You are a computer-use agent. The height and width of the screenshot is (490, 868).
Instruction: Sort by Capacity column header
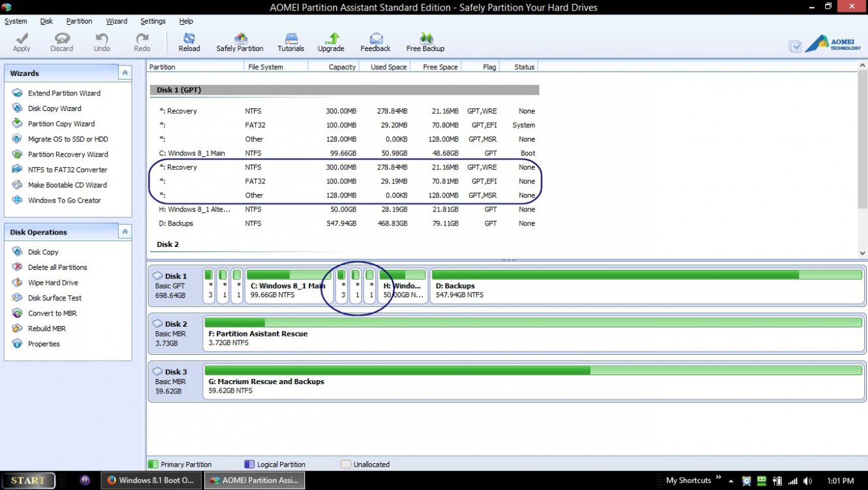click(x=332, y=67)
